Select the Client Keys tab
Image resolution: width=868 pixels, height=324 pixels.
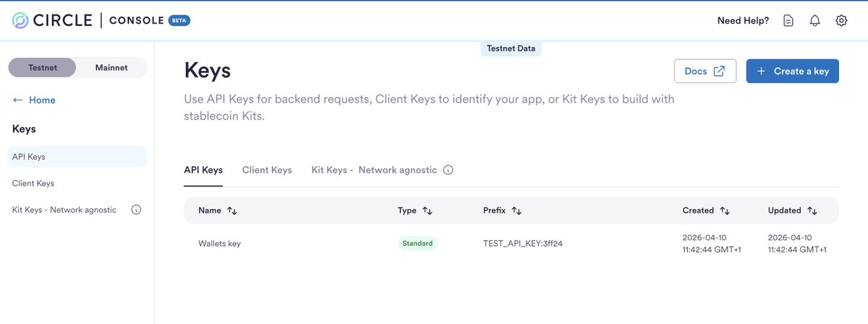(x=267, y=170)
